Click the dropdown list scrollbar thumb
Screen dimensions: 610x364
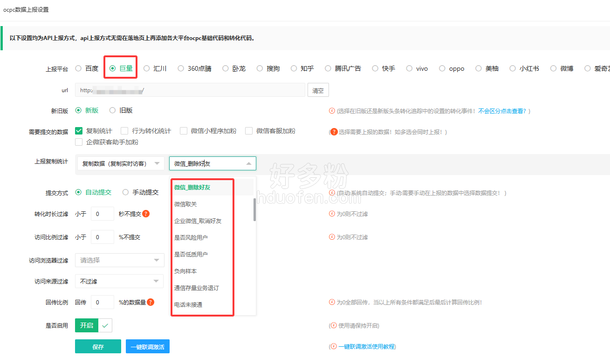point(254,209)
